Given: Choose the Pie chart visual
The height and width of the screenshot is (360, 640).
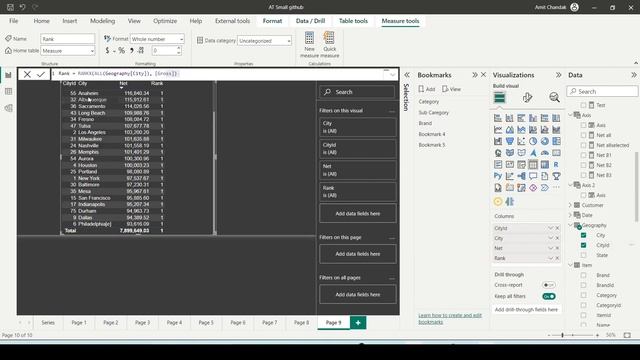Looking at the screenshot, I should point(533,141).
